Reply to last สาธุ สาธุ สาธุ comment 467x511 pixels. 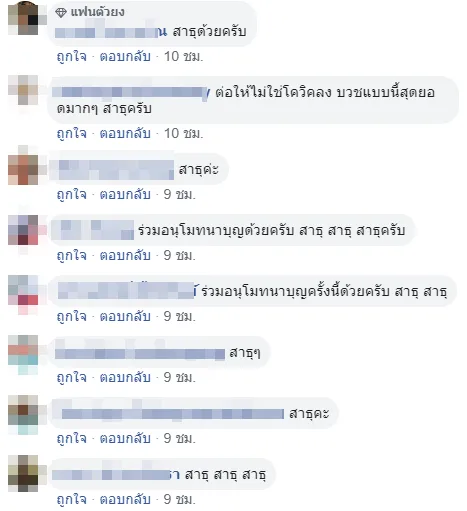[x=125, y=499]
